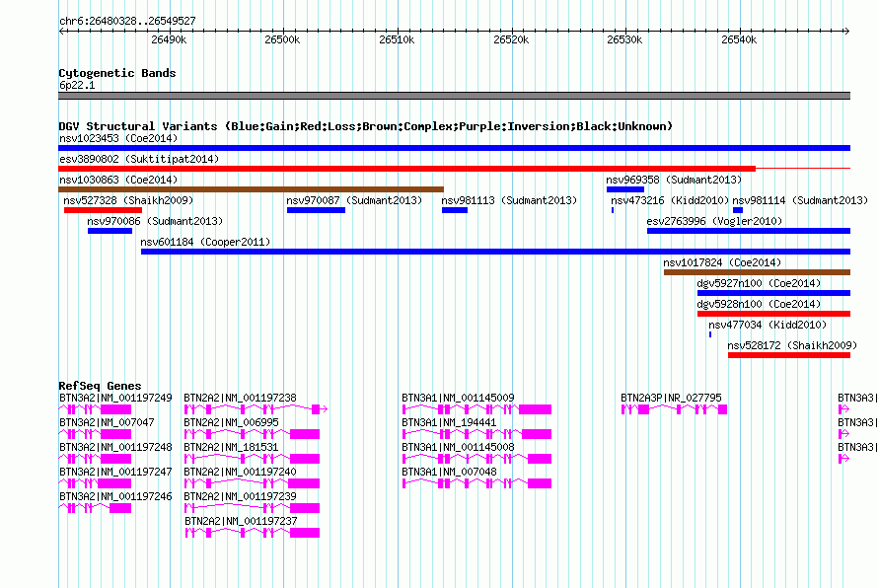Select the tiny nsv473216 (Kidd2010) variant mark
The width and height of the screenshot is (878, 588).
[x=613, y=210]
